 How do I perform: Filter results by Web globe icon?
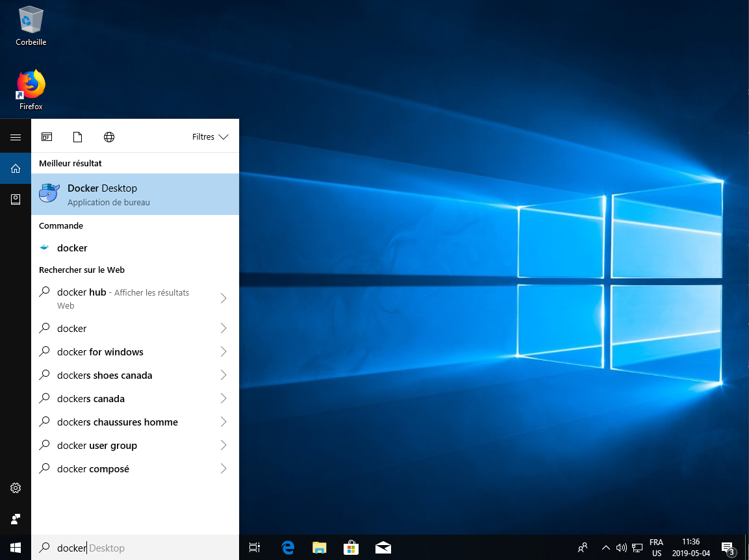click(109, 137)
